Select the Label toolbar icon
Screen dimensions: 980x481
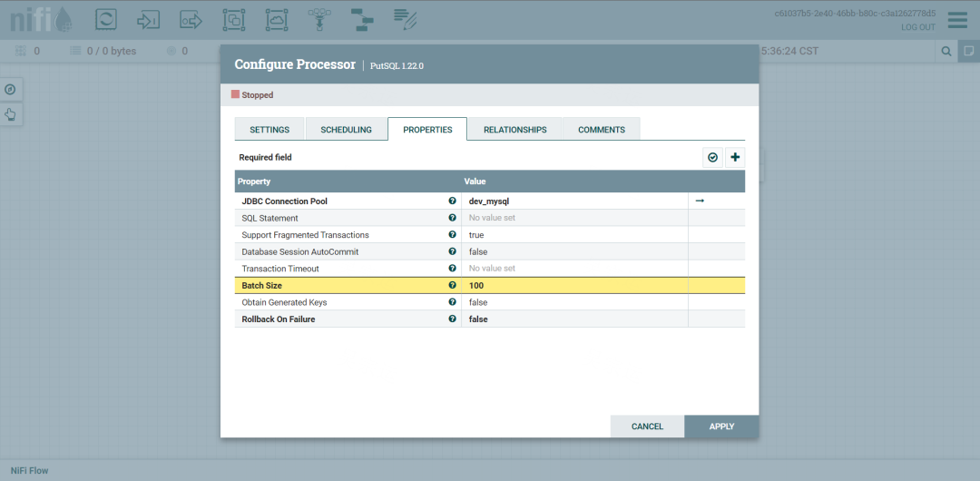coord(405,20)
